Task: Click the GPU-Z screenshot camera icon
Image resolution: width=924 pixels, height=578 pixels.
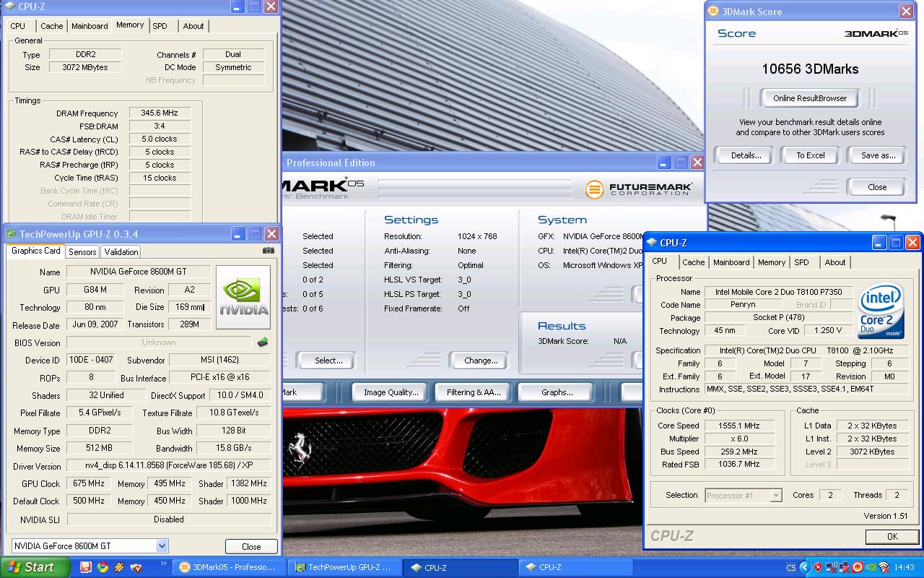Action: [x=269, y=251]
